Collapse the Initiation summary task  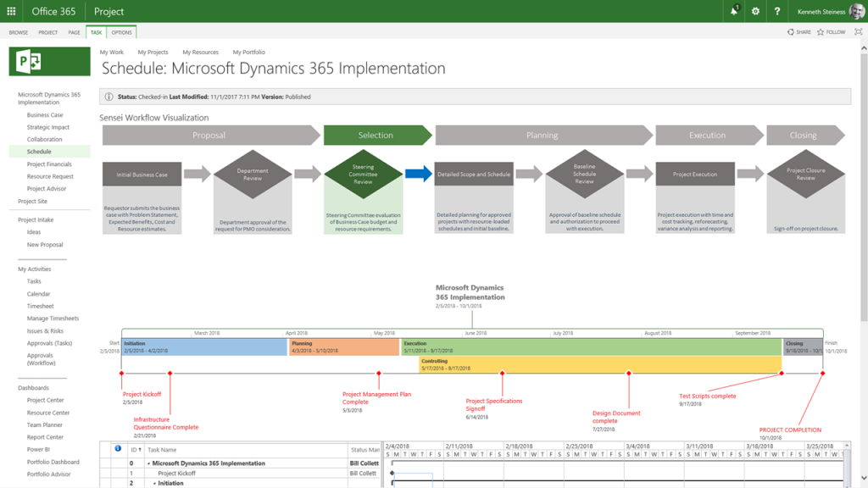[x=154, y=484]
